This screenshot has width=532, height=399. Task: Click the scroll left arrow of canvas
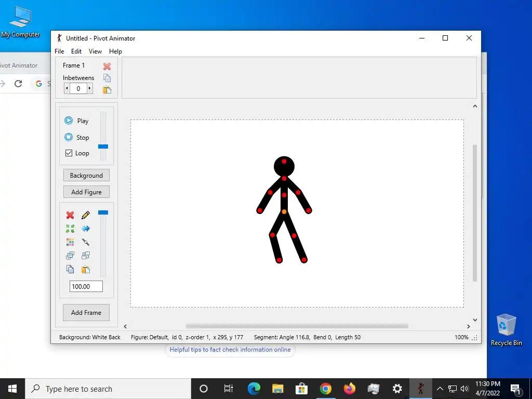(x=126, y=326)
